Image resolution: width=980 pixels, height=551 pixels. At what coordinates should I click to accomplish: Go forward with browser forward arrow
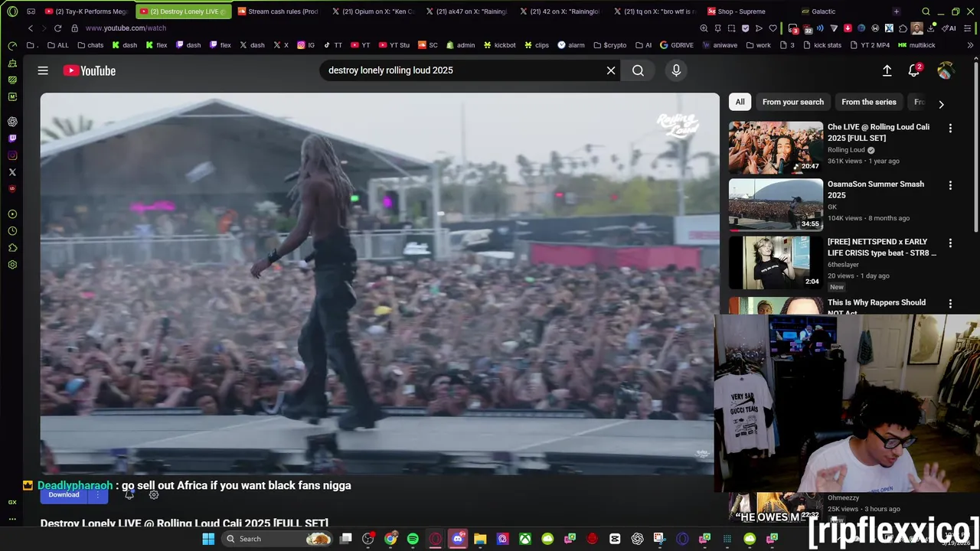coord(44,28)
